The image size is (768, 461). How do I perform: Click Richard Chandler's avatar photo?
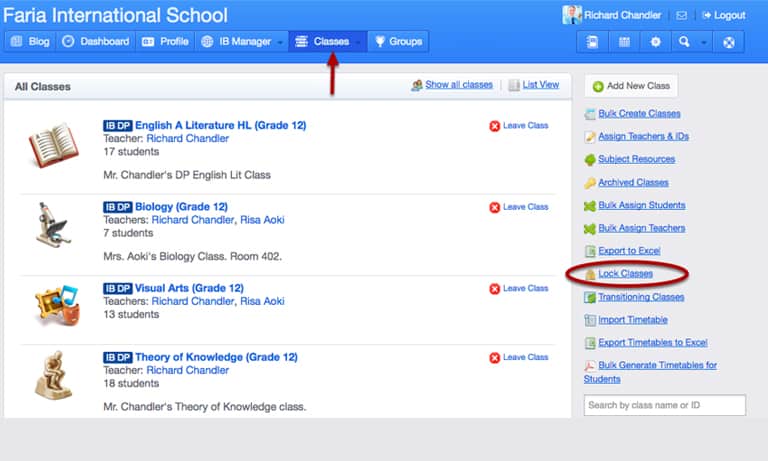point(572,15)
